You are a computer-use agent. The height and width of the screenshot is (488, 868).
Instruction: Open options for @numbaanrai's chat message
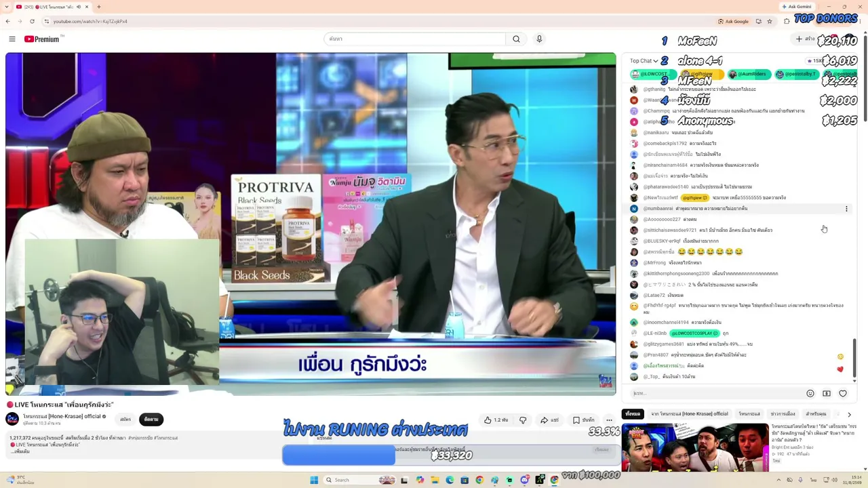point(846,209)
